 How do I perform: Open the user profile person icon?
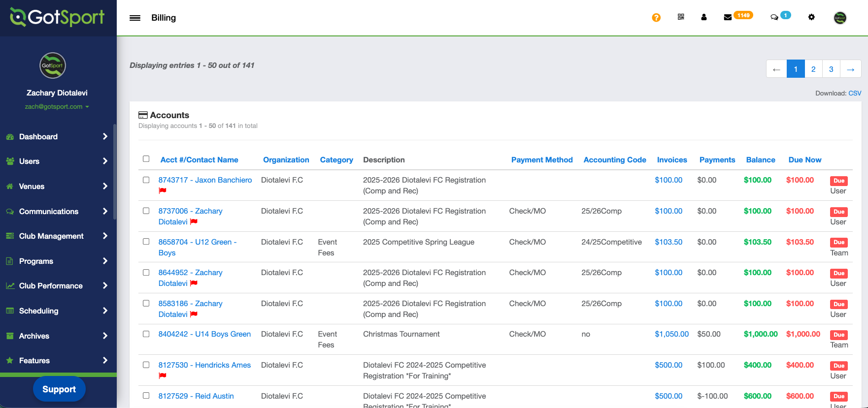click(704, 17)
